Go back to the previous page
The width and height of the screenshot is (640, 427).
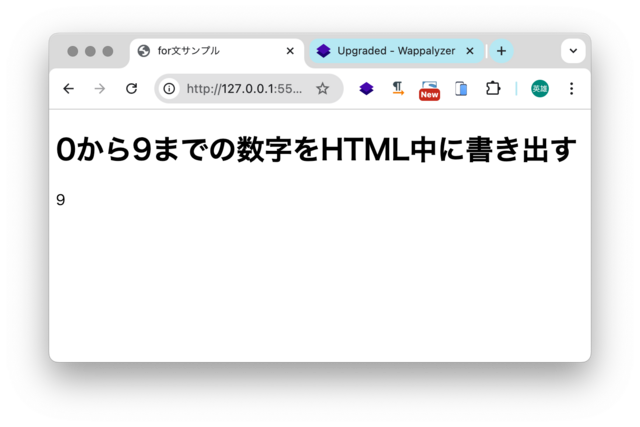coord(69,89)
